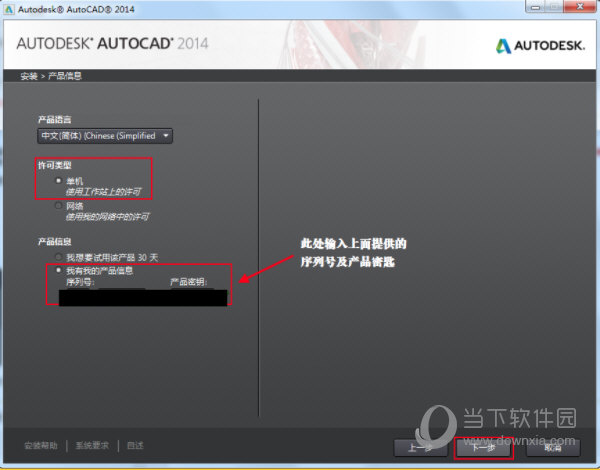Click the 使用工作站上的许可 description text
600x470 pixels.
pos(103,191)
